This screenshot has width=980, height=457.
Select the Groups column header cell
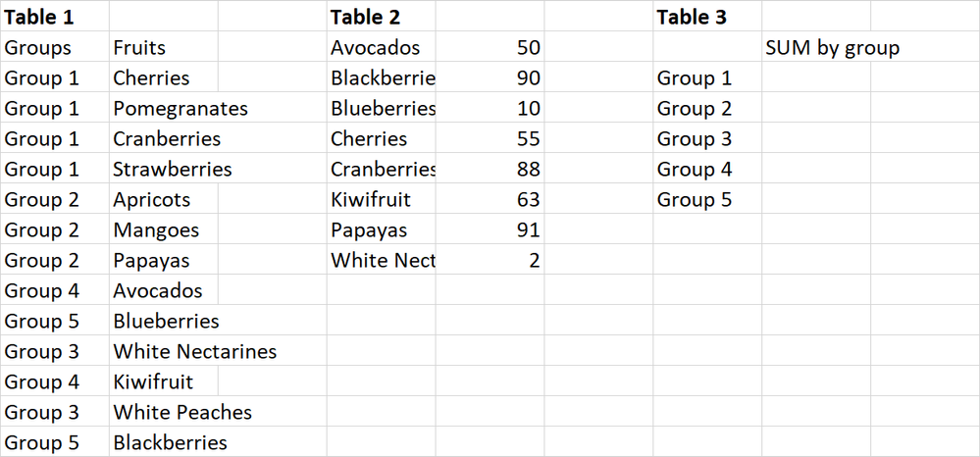[55, 47]
